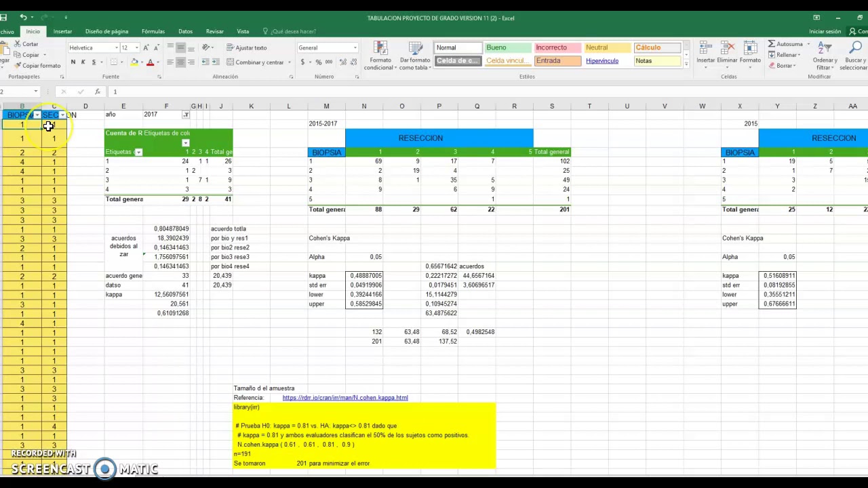The image size is (868, 488).
Task: Align text left in cell
Action: coord(170,62)
